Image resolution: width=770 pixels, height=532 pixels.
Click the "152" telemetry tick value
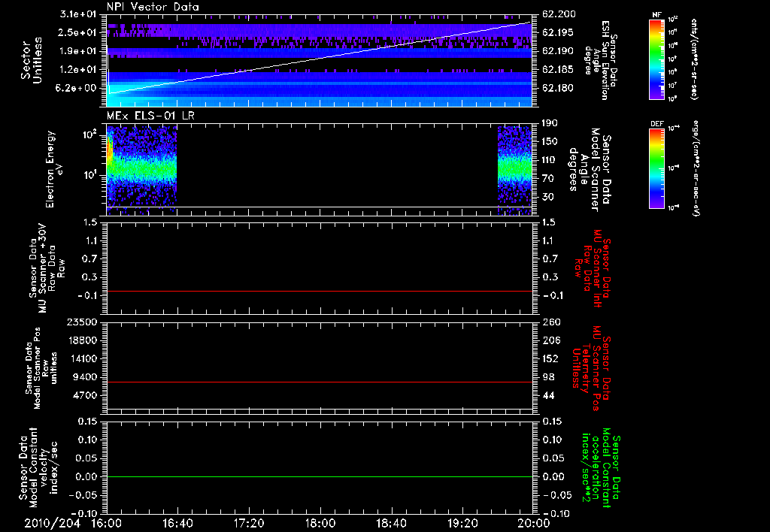550,358
